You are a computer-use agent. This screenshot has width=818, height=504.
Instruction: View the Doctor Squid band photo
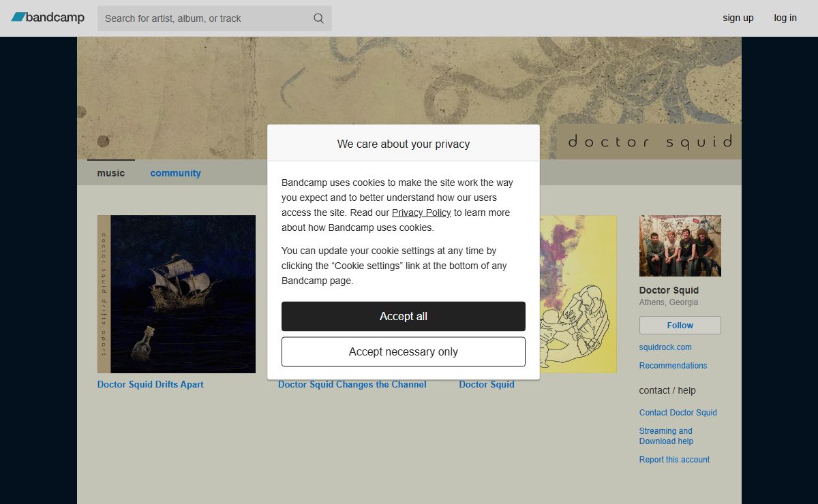tap(680, 246)
